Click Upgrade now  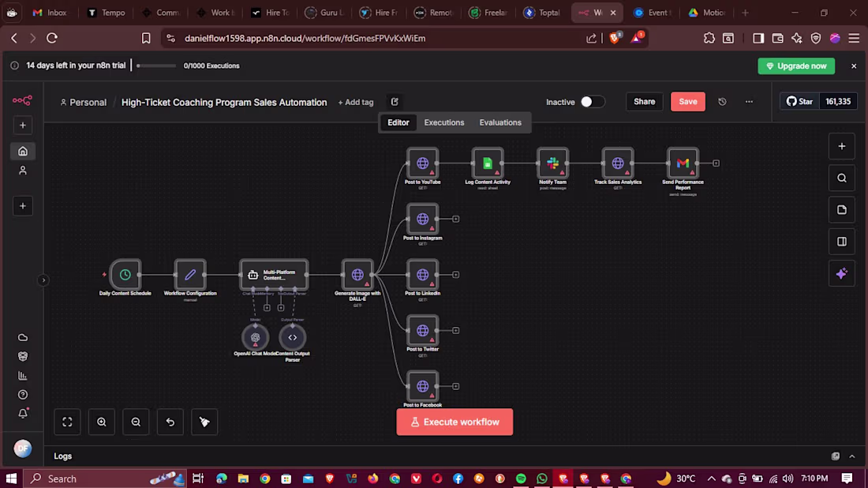796,66
